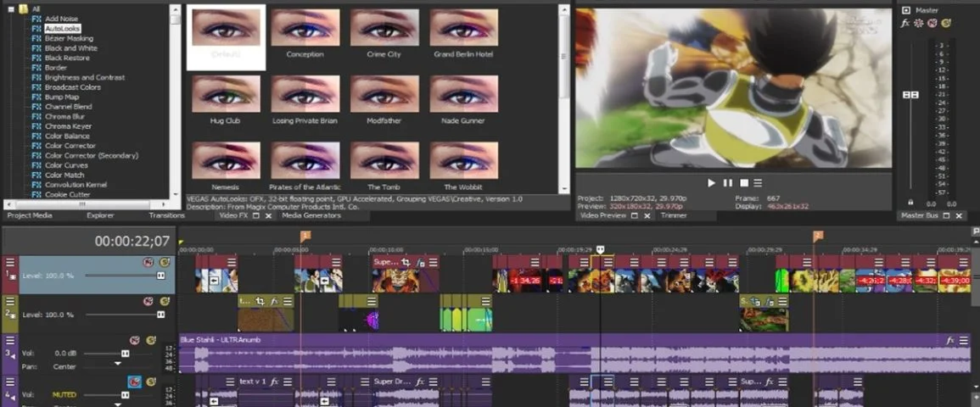Open the track 3 pan mode dropdown arrow

click(x=117, y=363)
